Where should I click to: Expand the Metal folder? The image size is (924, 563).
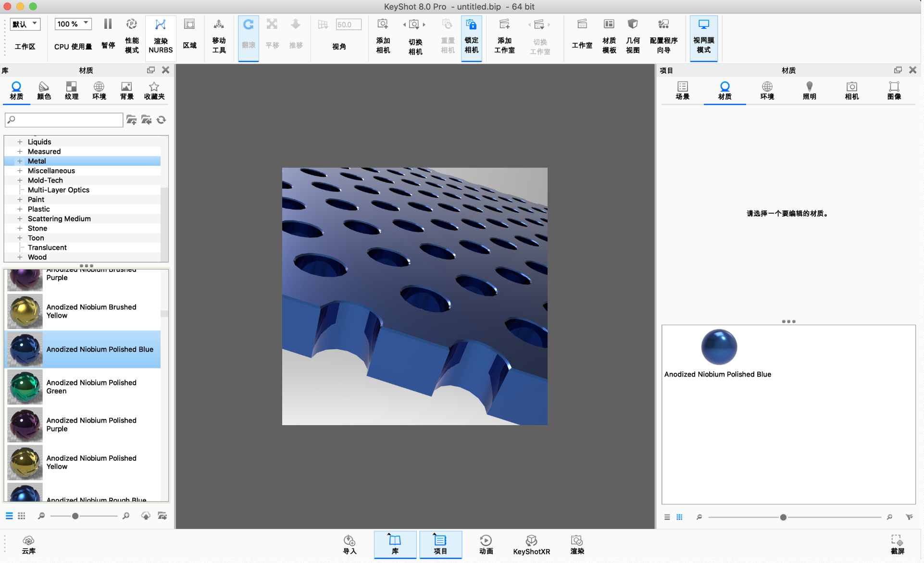tap(20, 161)
